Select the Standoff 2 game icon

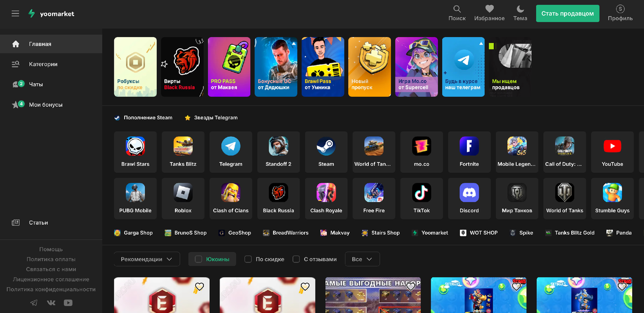point(279,152)
